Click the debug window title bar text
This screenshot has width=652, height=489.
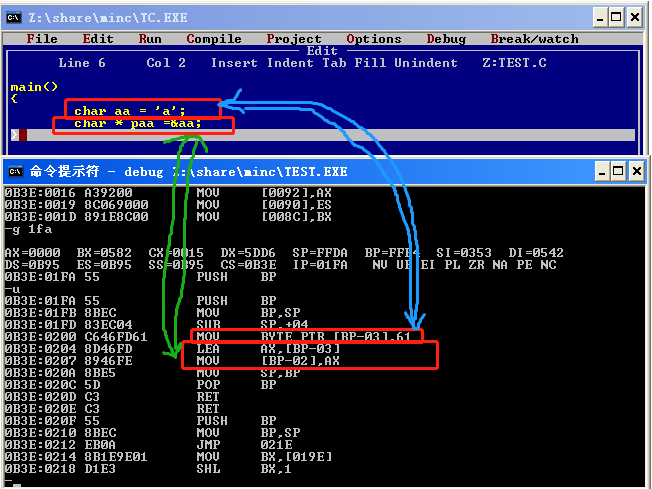189,171
